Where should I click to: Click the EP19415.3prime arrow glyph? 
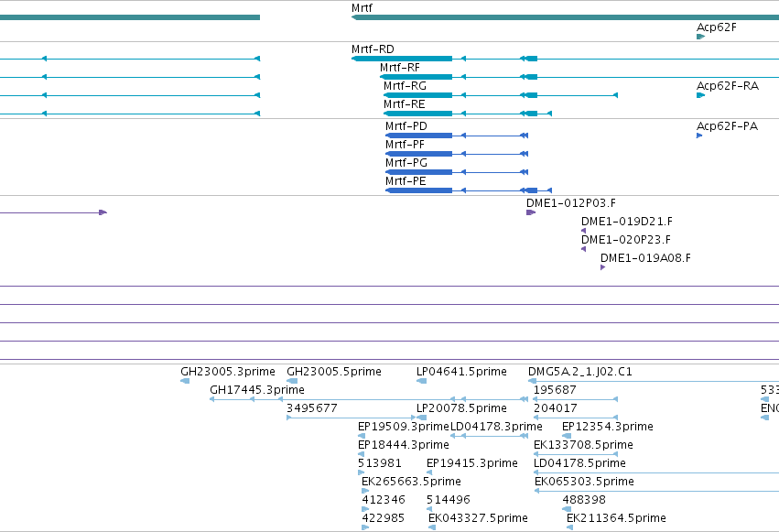click(429, 472)
